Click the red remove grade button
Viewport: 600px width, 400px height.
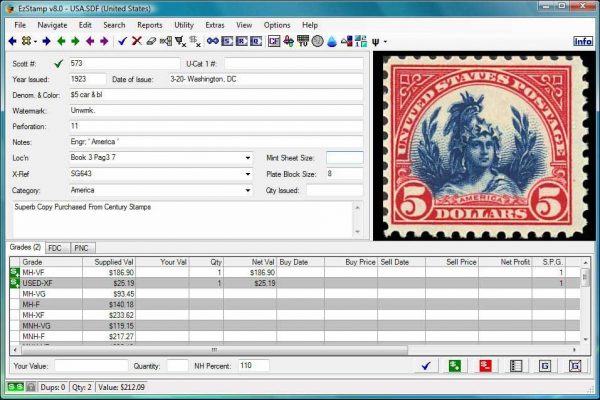pos(485,366)
